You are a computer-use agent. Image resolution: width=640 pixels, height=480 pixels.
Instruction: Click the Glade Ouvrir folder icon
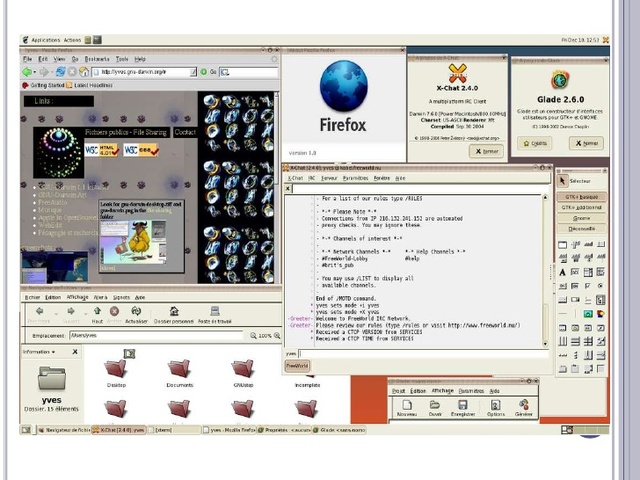coord(435,405)
